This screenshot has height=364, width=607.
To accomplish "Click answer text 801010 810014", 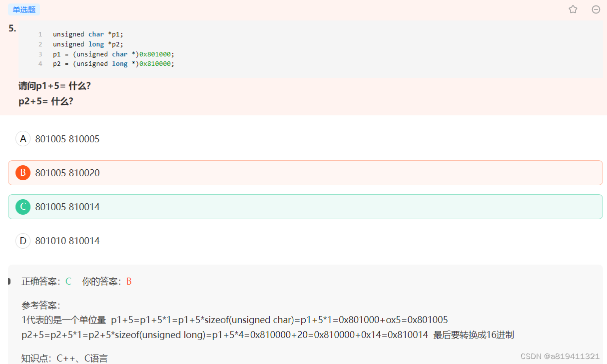I will click(67, 241).
